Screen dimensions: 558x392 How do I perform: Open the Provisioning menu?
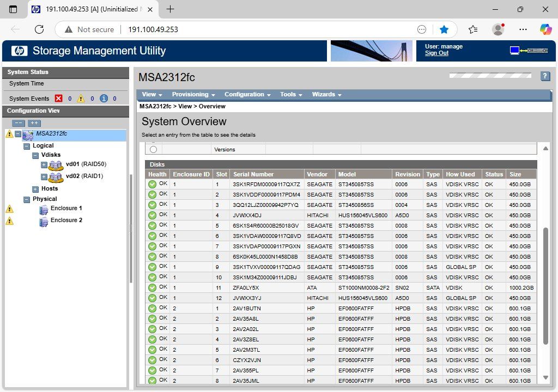point(193,95)
